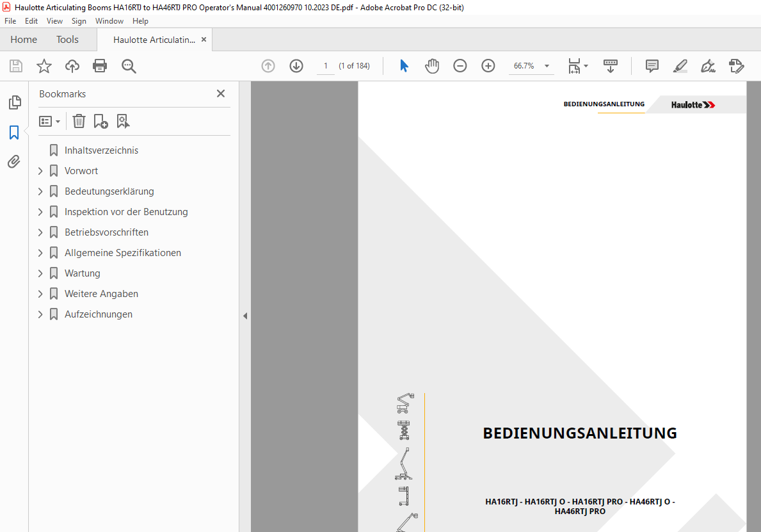Expand the Betriebsvorschriften bookmark

[x=40, y=232]
